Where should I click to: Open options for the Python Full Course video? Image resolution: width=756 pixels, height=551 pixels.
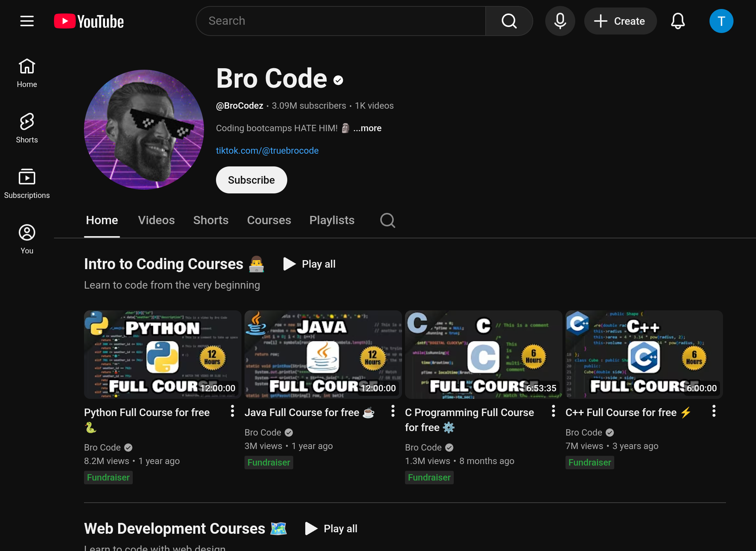click(x=232, y=411)
